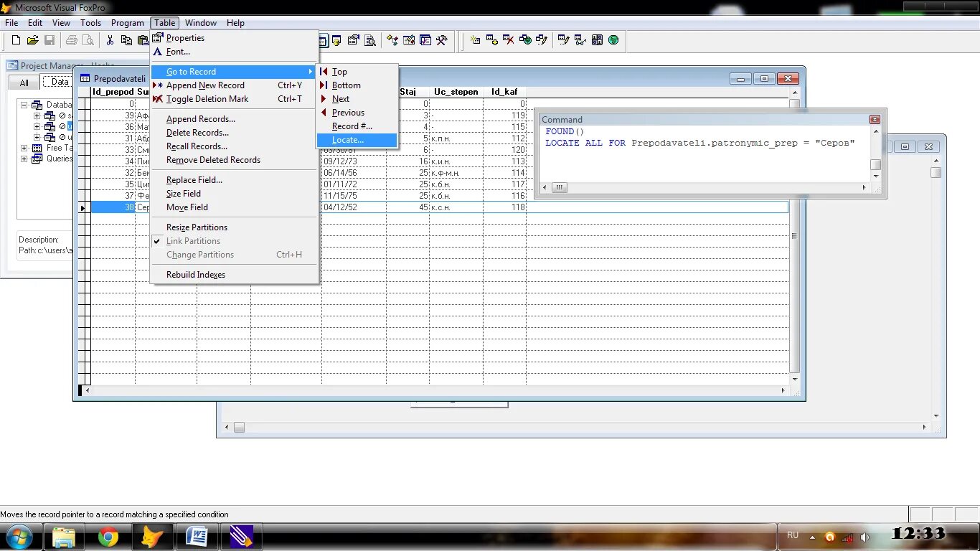980x551 pixels.
Task: Click the cell containing к.ф-м.н.
Action: pyautogui.click(x=456, y=173)
